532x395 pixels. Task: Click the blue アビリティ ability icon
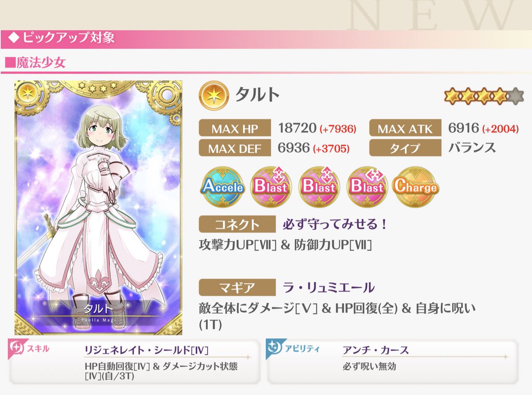pyautogui.click(x=274, y=350)
